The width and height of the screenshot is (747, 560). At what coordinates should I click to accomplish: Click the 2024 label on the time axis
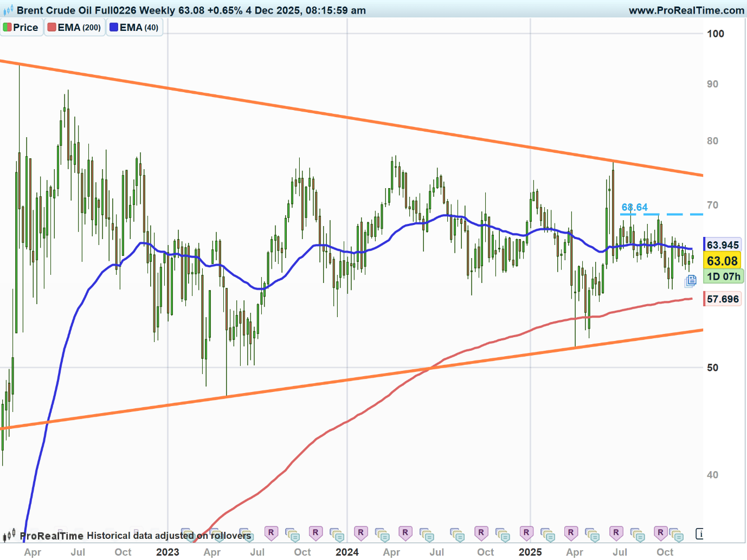(347, 552)
